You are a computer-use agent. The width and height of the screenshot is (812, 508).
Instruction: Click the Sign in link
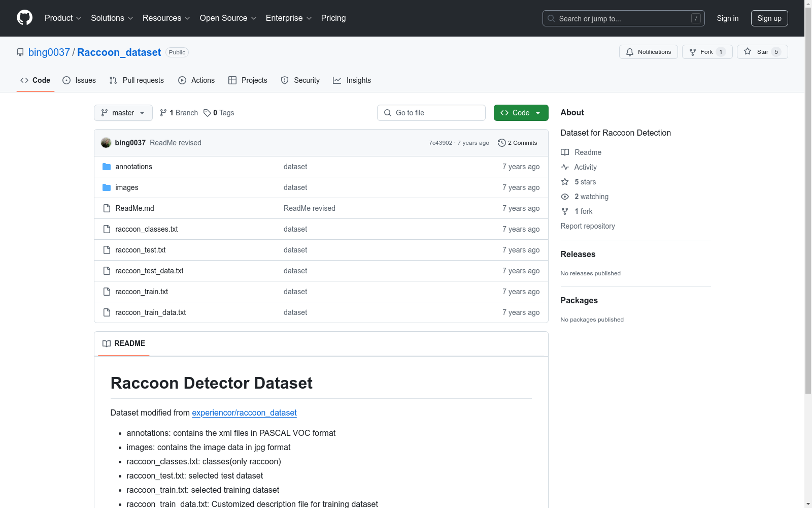tap(728, 18)
